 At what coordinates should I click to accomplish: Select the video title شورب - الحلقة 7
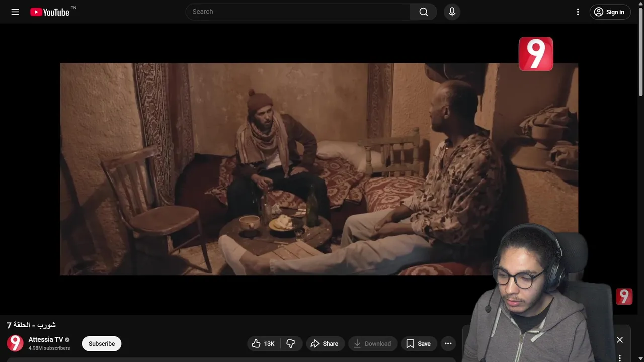[31, 325]
